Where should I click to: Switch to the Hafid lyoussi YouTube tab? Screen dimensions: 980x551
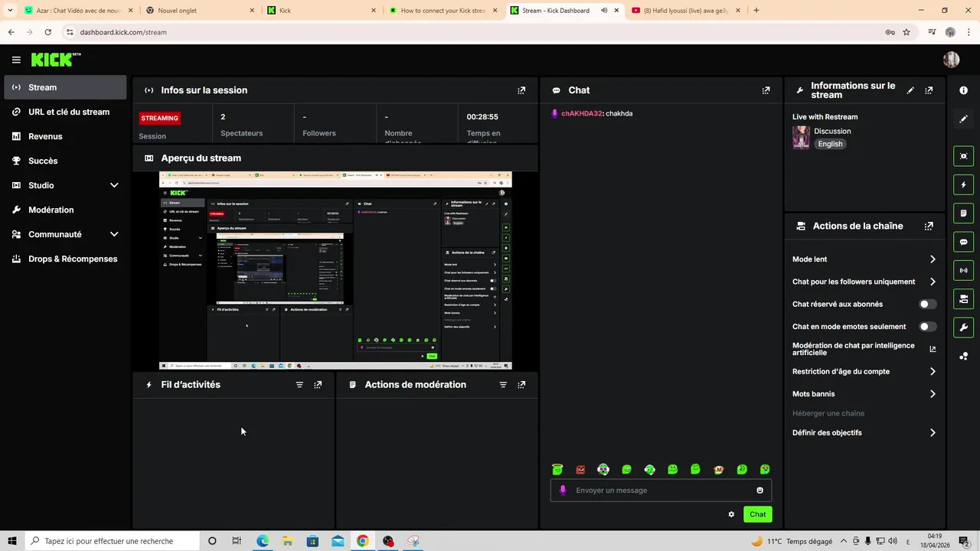pyautogui.click(x=686, y=11)
